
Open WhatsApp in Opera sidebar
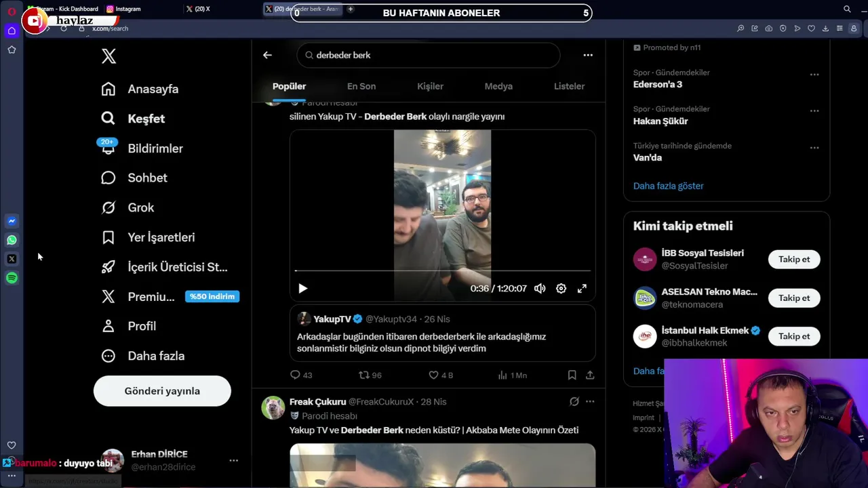[x=12, y=240]
